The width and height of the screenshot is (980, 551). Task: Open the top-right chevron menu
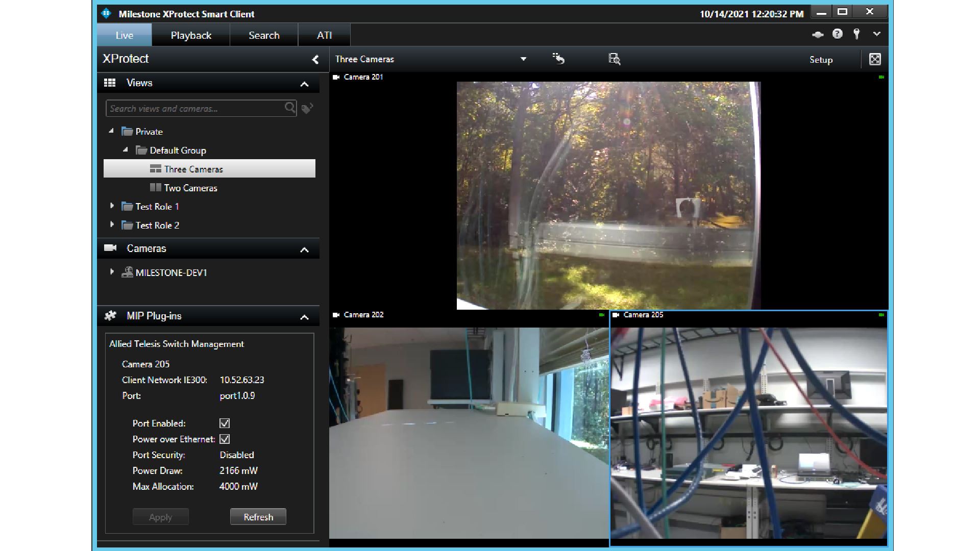pyautogui.click(x=876, y=34)
